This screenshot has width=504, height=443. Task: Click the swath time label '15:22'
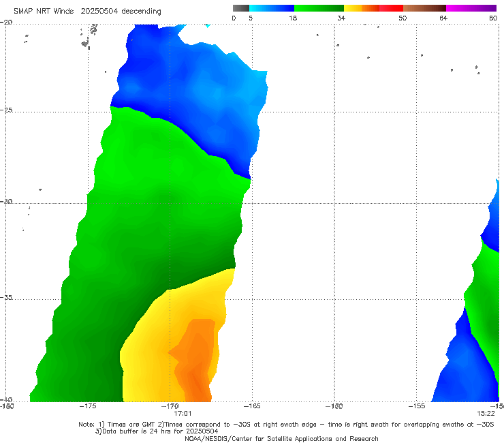[486, 414]
